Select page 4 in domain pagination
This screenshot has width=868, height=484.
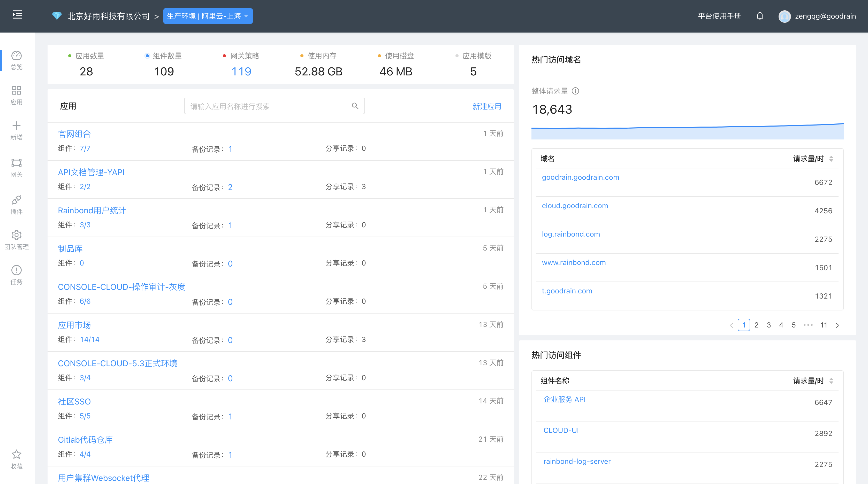tap(781, 325)
